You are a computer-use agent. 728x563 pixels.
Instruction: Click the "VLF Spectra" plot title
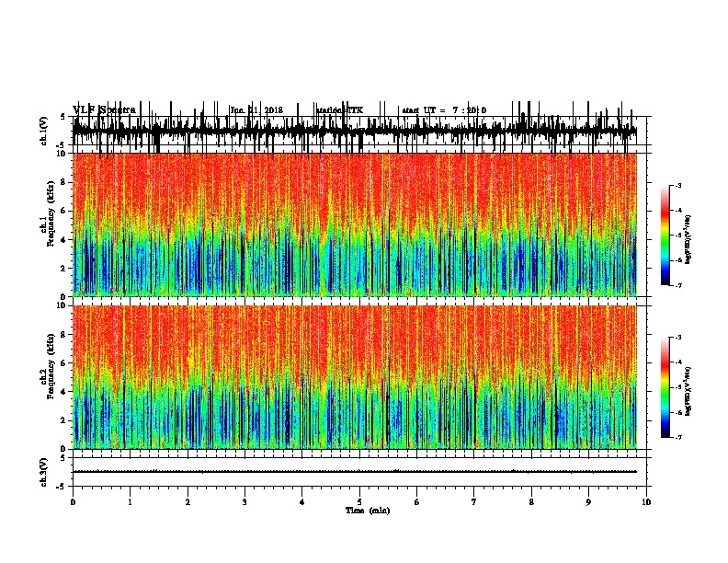click(105, 110)
